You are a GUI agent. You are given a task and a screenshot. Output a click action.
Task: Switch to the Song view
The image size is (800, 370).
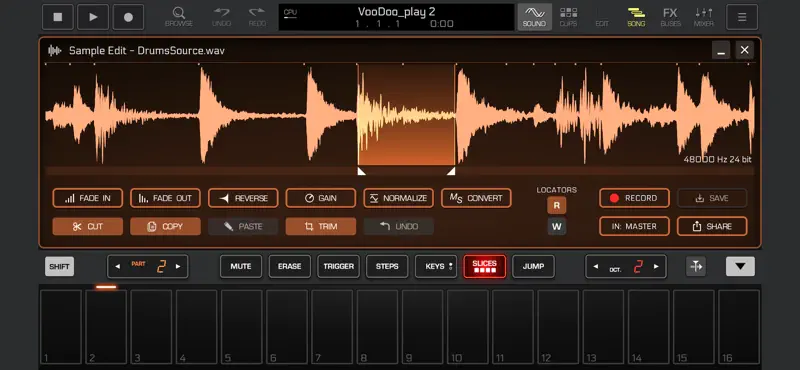(636, 17)
